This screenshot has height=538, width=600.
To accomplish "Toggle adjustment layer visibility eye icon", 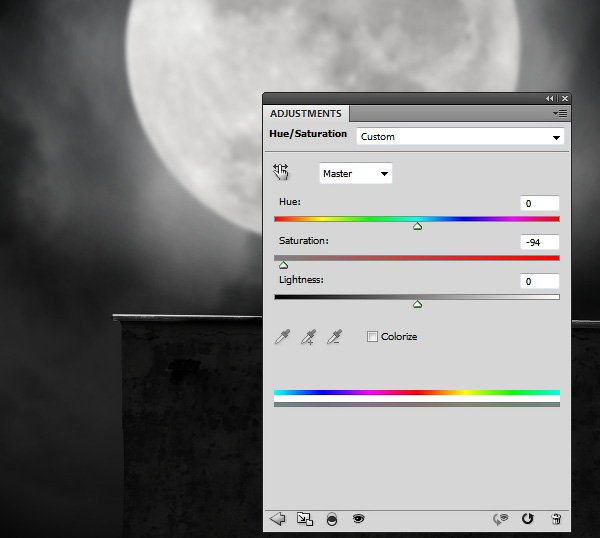I will tap(358, 518).
